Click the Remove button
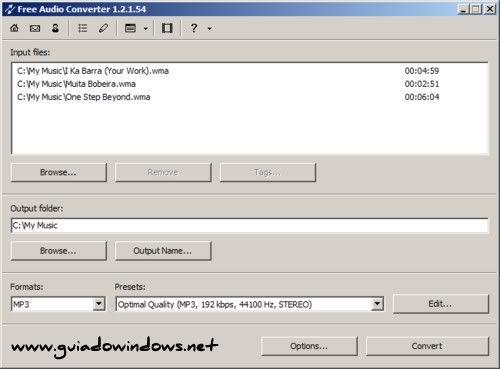The height and width of the screenshot is (369, 500). (x=163, y=172)
